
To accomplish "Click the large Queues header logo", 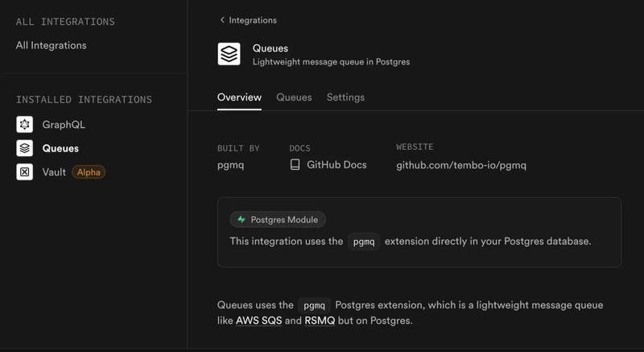I will coord(229,54).
